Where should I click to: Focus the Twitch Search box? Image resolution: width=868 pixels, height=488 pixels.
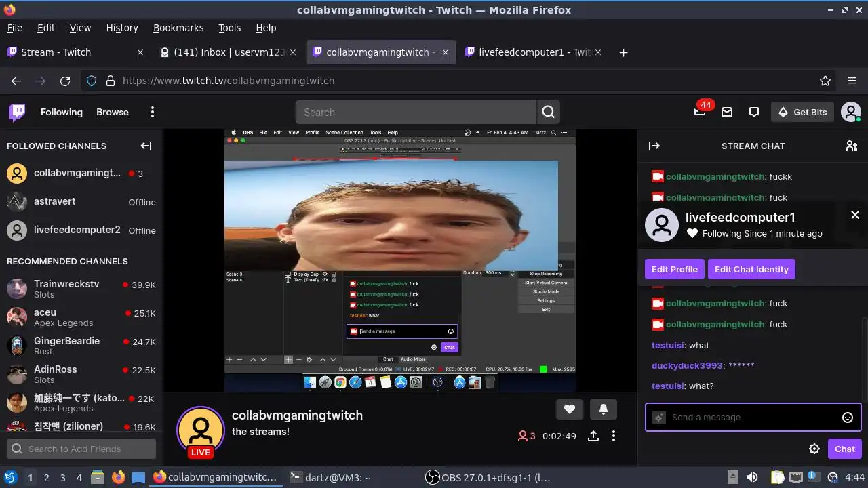coord(416,112)
